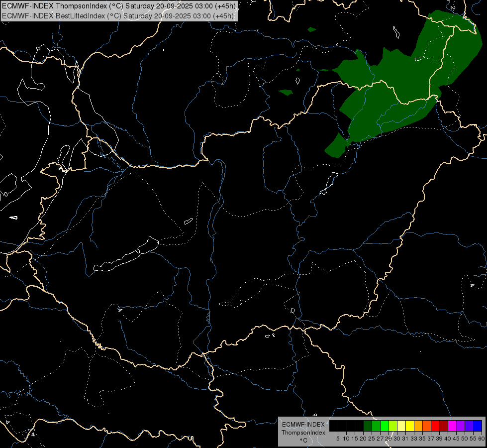Select the violet 50-55 legend swatch
The image size is (487, 448).
coord(469,426)
